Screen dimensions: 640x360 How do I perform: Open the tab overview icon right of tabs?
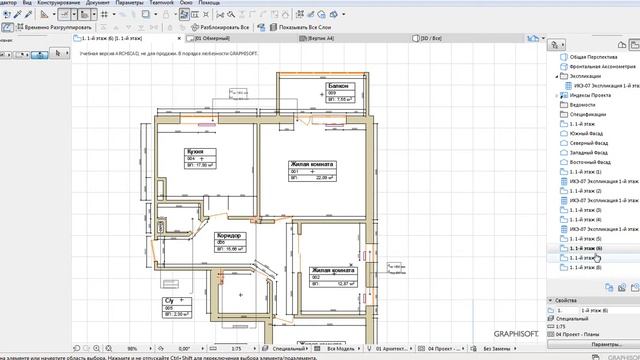533,38
